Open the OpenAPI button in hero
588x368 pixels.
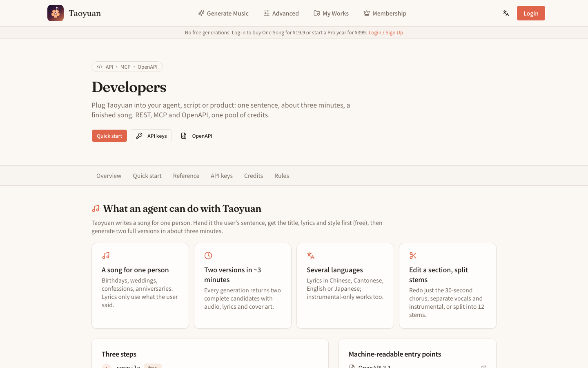pyautogui.click(x=196, y=136)
